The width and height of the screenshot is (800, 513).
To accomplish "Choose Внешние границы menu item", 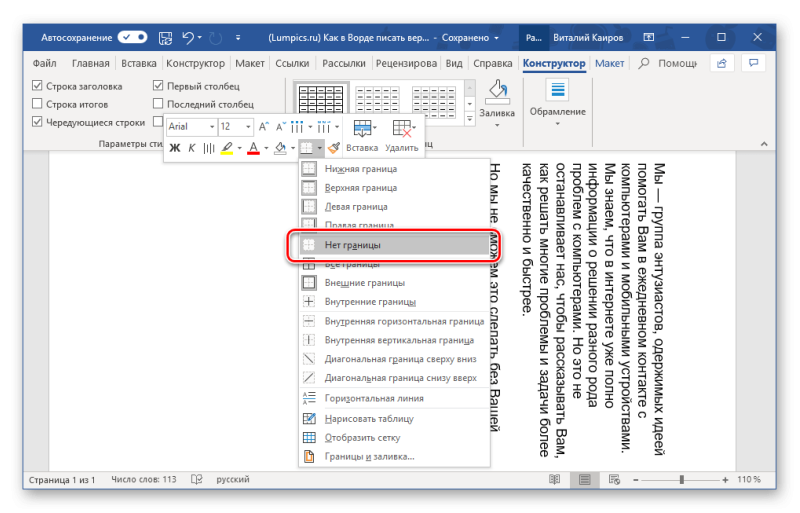I will 394,283.
